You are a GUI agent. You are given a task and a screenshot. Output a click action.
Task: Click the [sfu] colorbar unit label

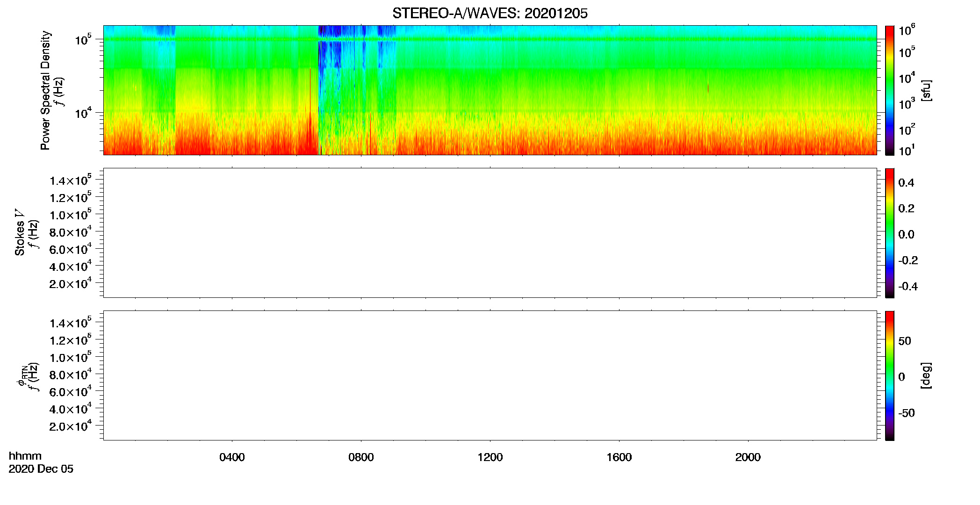(x=926, y=90)
